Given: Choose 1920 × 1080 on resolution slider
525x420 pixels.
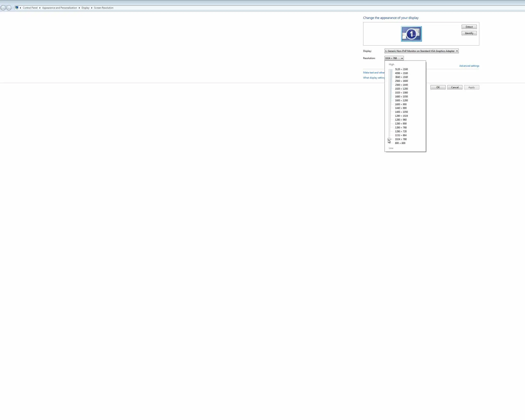Looking at the screenshot, I should (x=401, y=92).
